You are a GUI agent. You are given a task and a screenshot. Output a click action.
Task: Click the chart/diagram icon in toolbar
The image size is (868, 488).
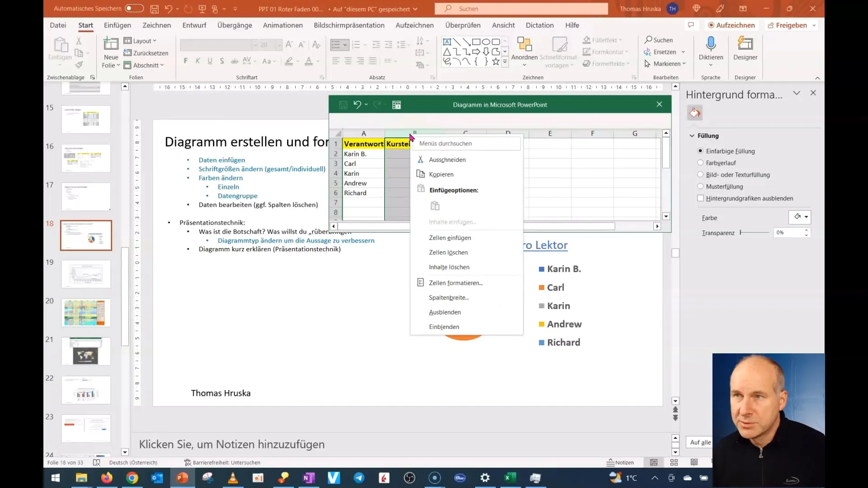[x=397, y=105]
